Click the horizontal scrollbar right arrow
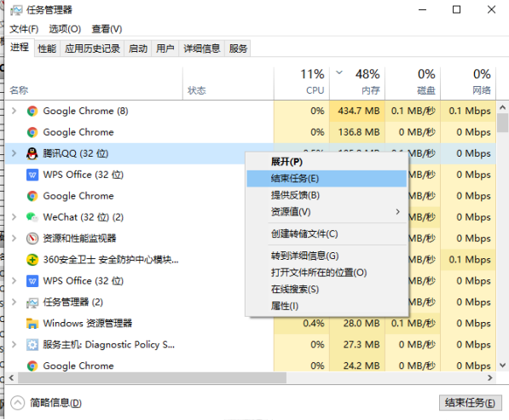Screen dimensions: 509x420 (x=490, y=378)
